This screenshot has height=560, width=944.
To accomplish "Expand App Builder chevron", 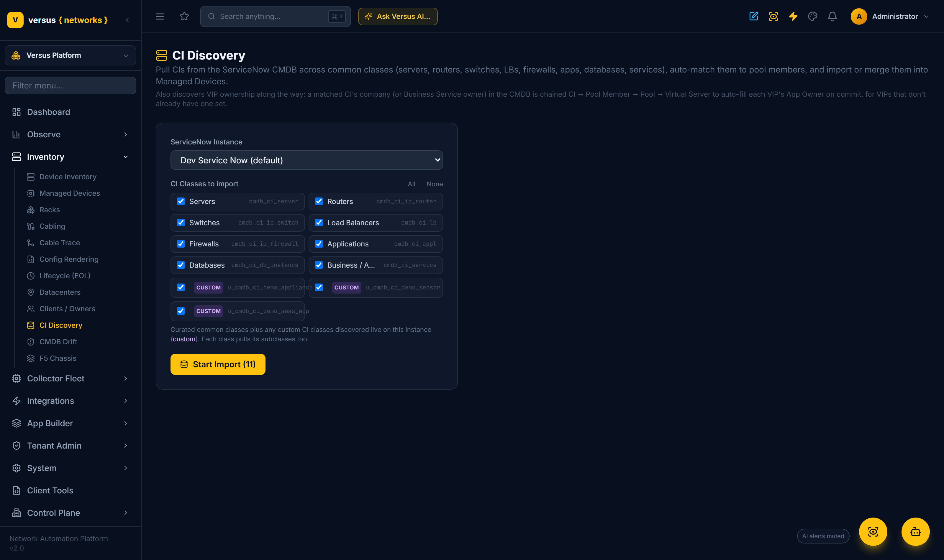I will point(126,424).
